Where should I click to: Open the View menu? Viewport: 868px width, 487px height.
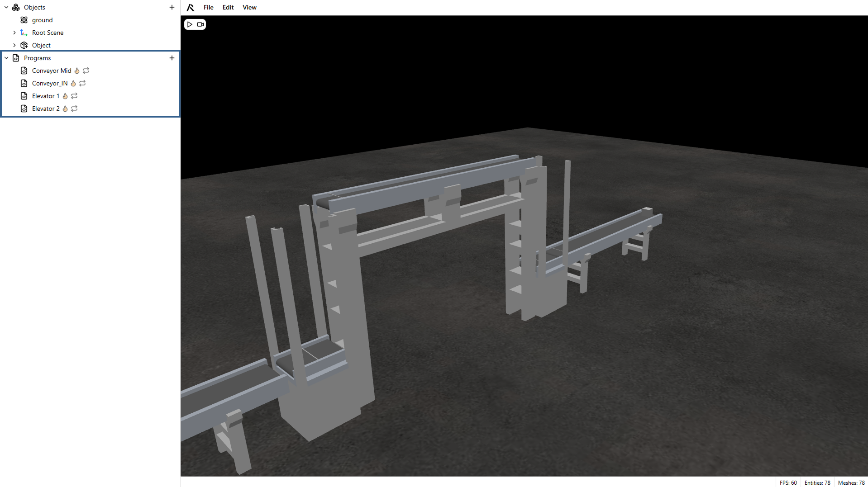[249, 7]
